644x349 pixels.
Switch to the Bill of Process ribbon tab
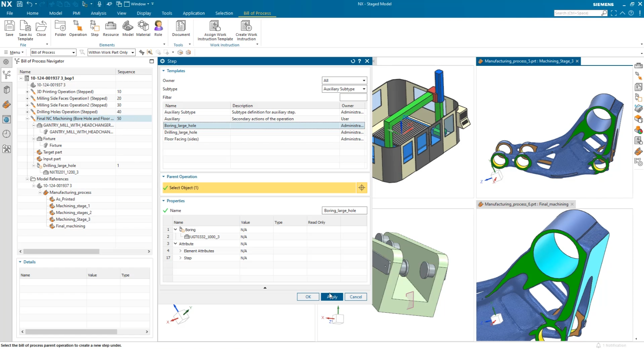point(257,13)
